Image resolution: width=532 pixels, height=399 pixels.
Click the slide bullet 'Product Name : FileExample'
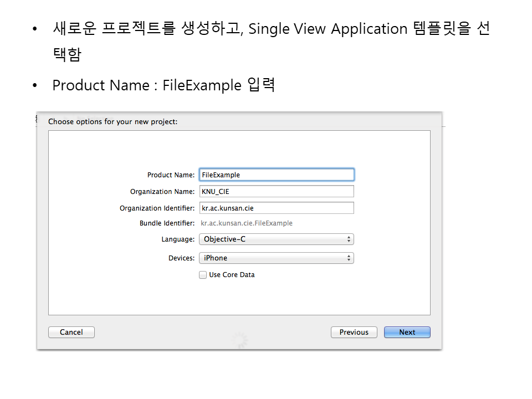163,85
